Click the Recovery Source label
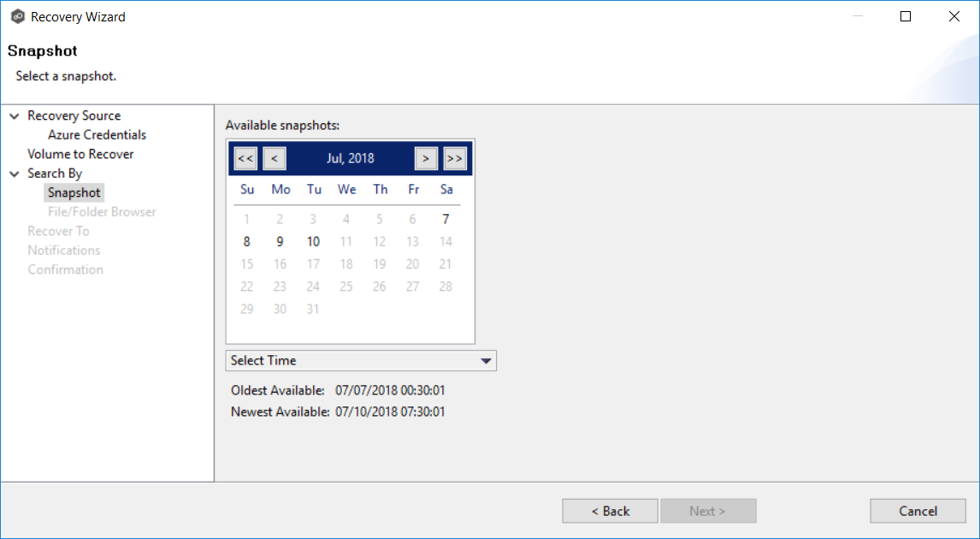This screenshot has height=539, width=980. point(74,115)
